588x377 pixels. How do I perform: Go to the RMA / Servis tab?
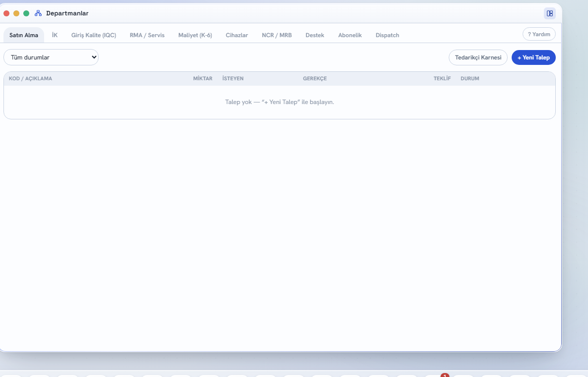pos(147,35)
